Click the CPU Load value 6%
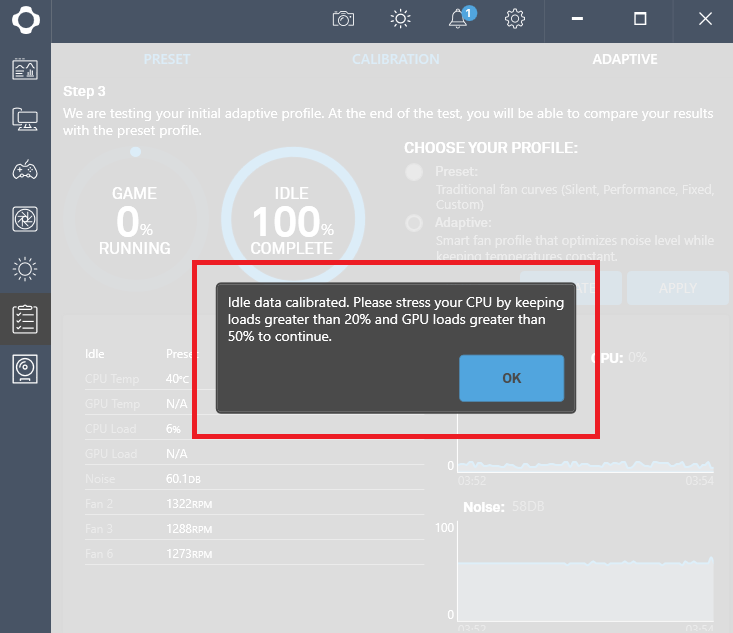Screen dimensions: 733x633 click(x=173, y=429)
